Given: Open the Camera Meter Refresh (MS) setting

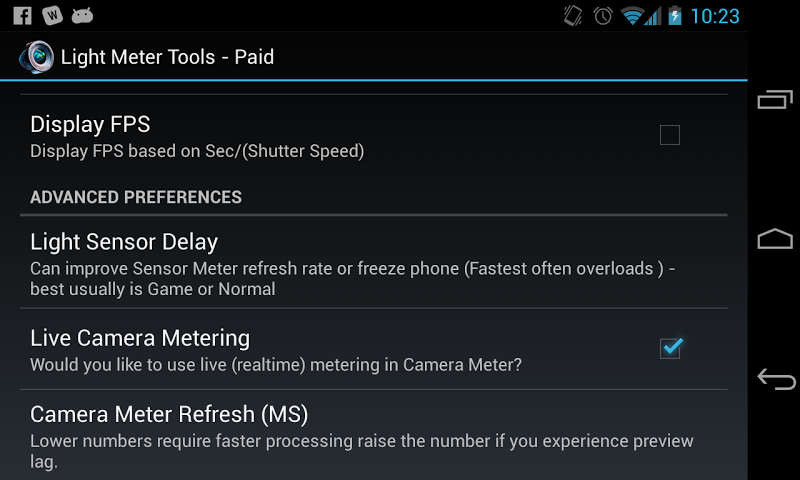Looking at the screenshot, I should 169,414.
